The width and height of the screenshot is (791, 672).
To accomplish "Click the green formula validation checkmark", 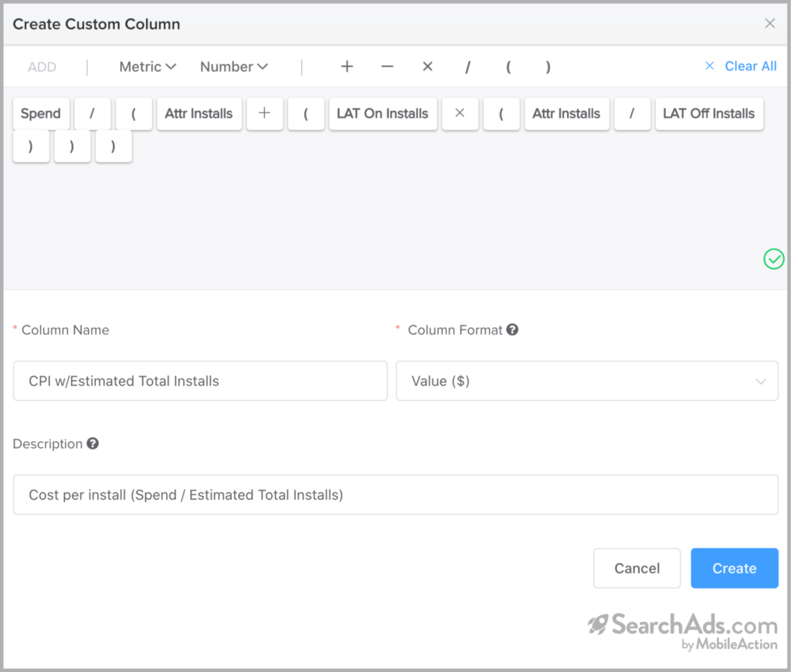I will click(x=773, y=259).
